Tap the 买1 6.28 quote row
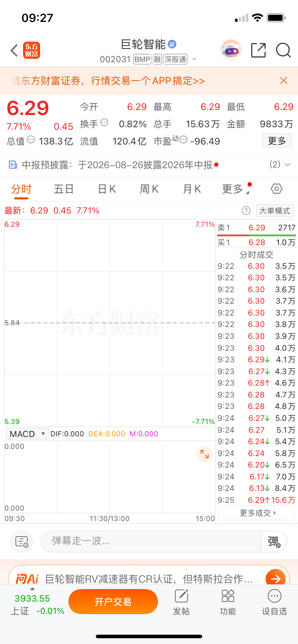Image resolution: width=298 pixels, height=644 pixels. 256,243
